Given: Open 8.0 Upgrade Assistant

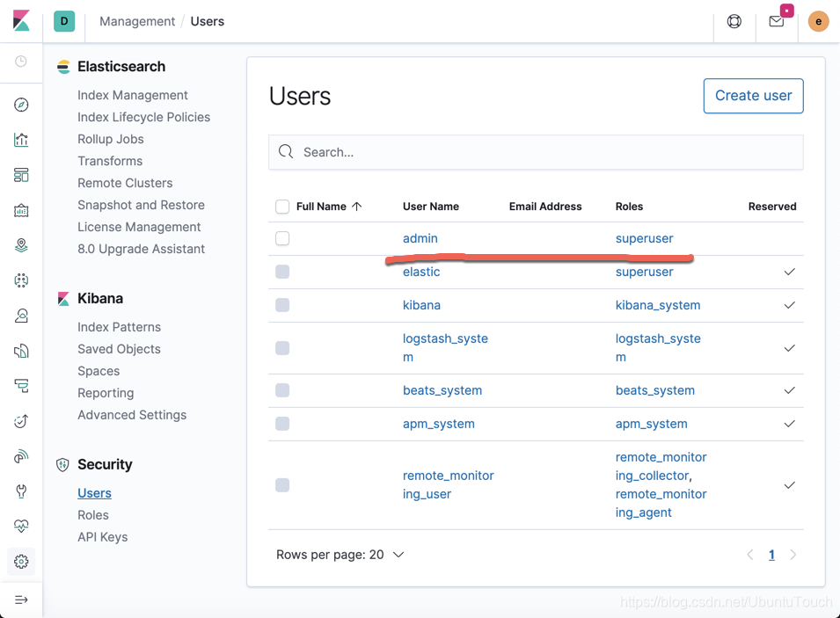Looking at the screenshot, I should pos(141,249).
